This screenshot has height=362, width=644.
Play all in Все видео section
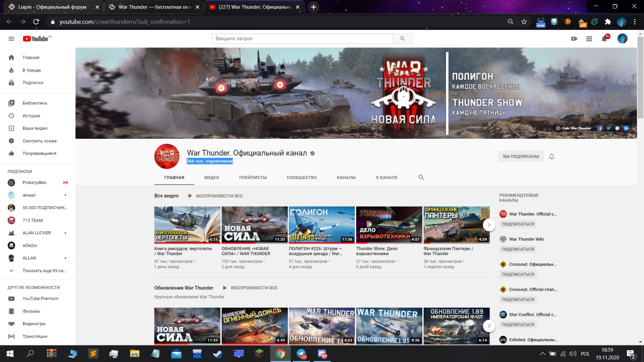tap(215, 196)
